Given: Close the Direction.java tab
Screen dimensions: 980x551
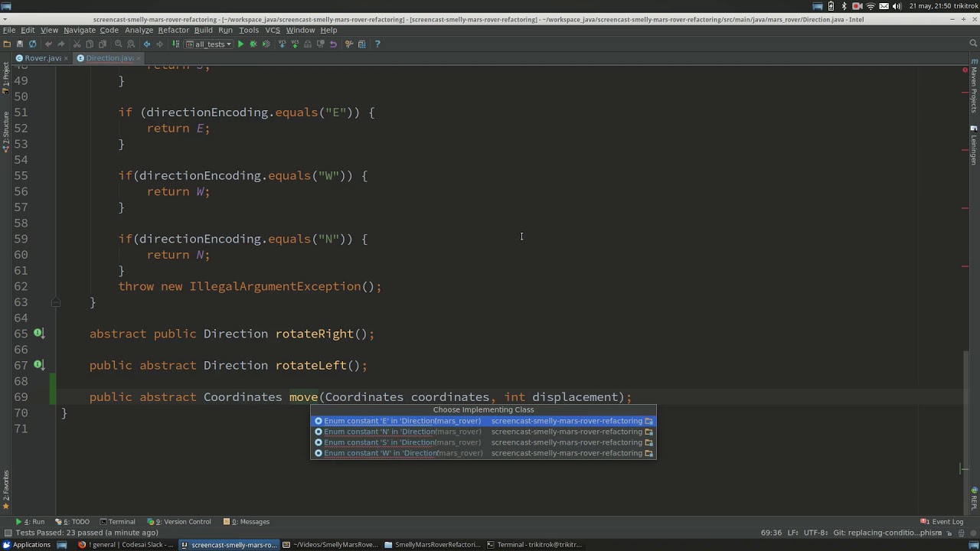Looking at the screenshot, I should pyautogui.click(x=139, y=58).
